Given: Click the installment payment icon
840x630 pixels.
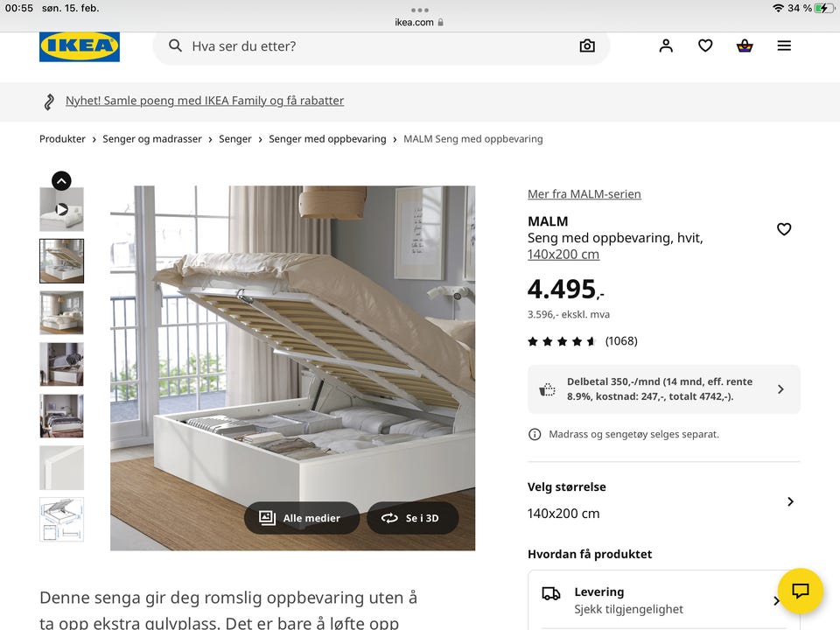Looking at the screenshot, I should pyautogui.click(x=547, y=389).
